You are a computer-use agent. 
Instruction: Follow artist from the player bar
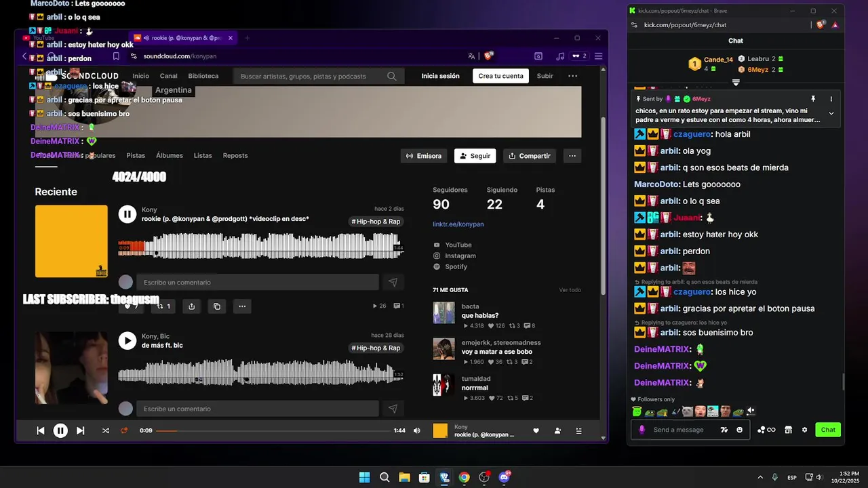[557, 430]
